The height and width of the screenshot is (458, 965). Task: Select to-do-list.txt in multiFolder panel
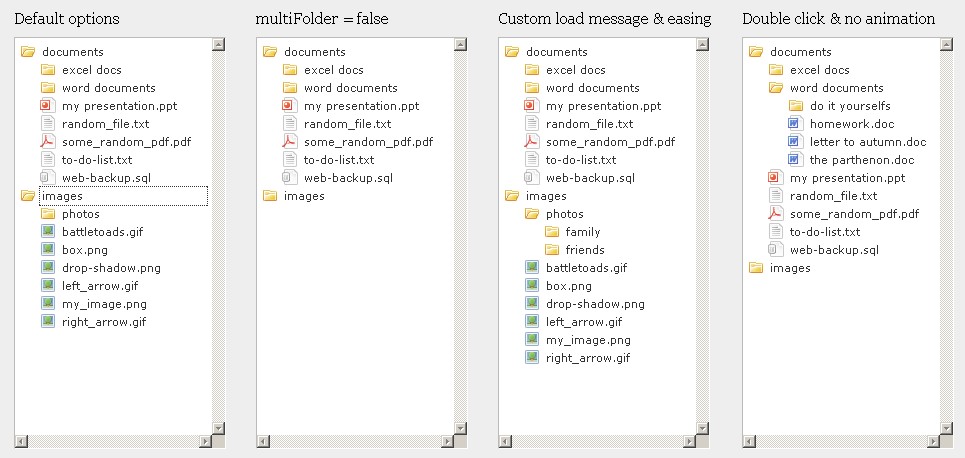(339, 159)
